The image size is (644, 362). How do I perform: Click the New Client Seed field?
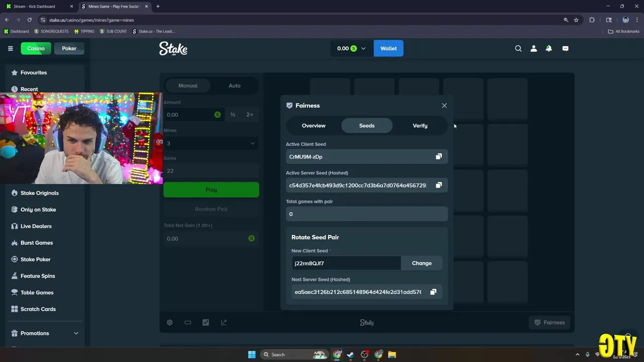tap(346, 263)
